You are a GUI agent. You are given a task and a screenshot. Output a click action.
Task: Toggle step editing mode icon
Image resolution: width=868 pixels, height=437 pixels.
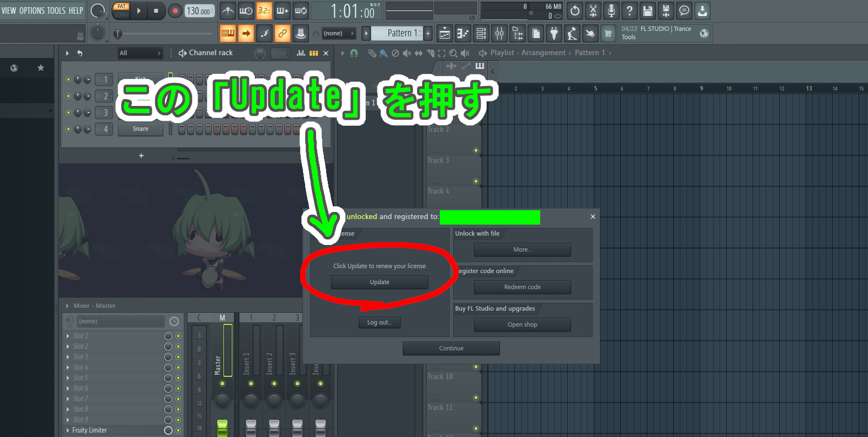264,33
